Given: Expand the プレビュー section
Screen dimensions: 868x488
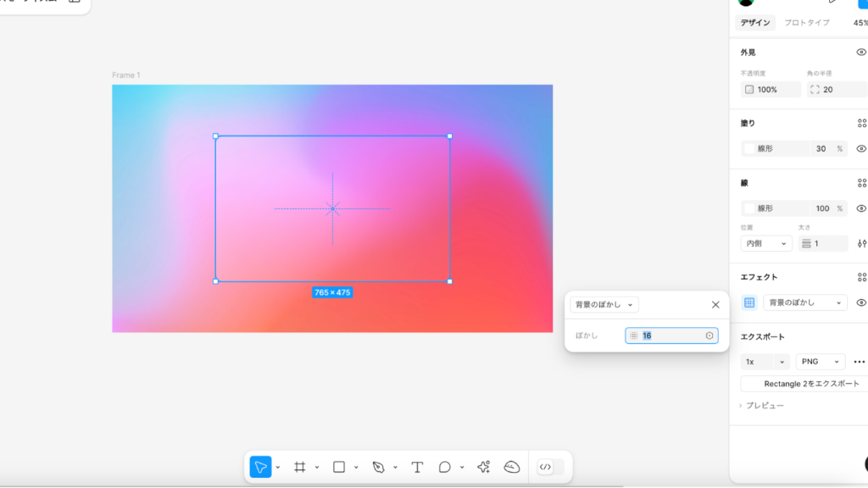Looking at the screenshot, I should 763,406.
